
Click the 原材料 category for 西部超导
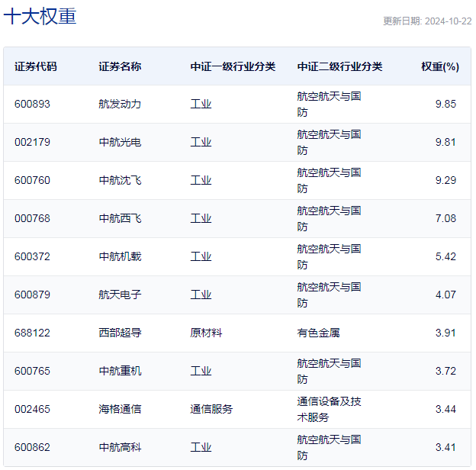tap(206, 333)
